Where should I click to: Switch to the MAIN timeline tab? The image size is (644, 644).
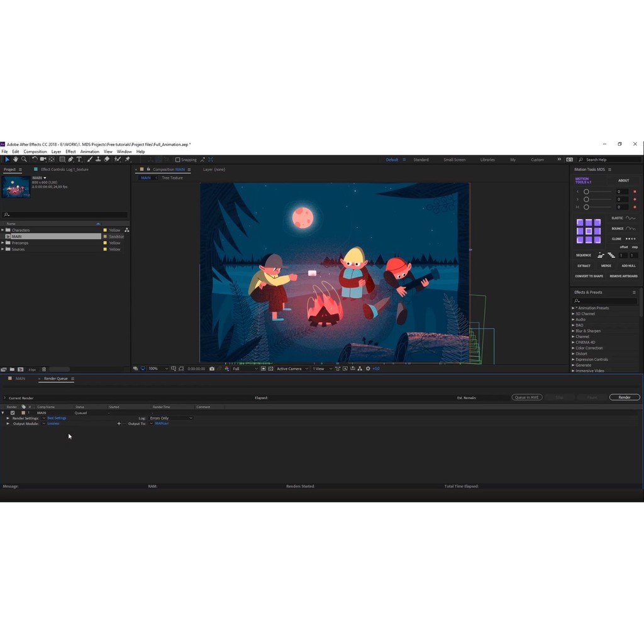click(20, 379)
